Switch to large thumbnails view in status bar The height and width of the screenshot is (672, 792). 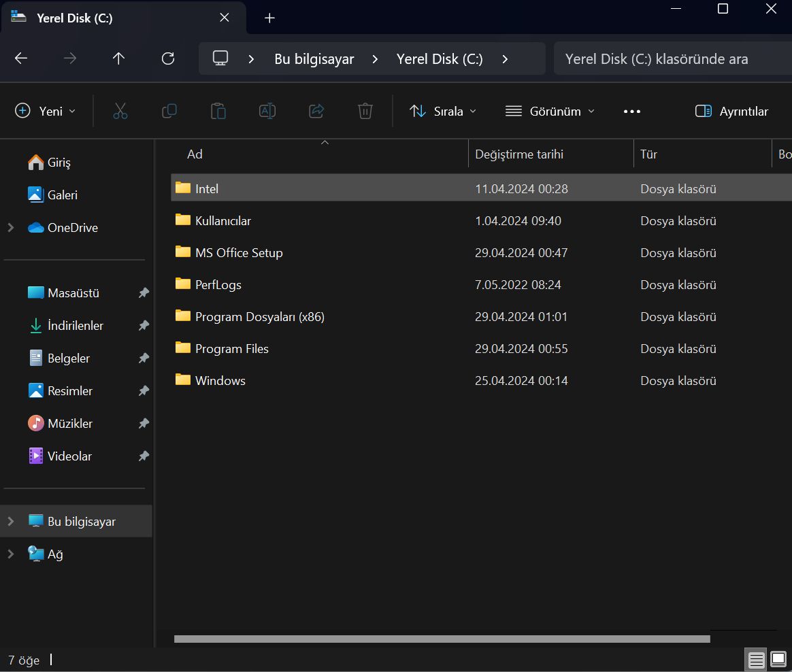(x=778, y=659)
